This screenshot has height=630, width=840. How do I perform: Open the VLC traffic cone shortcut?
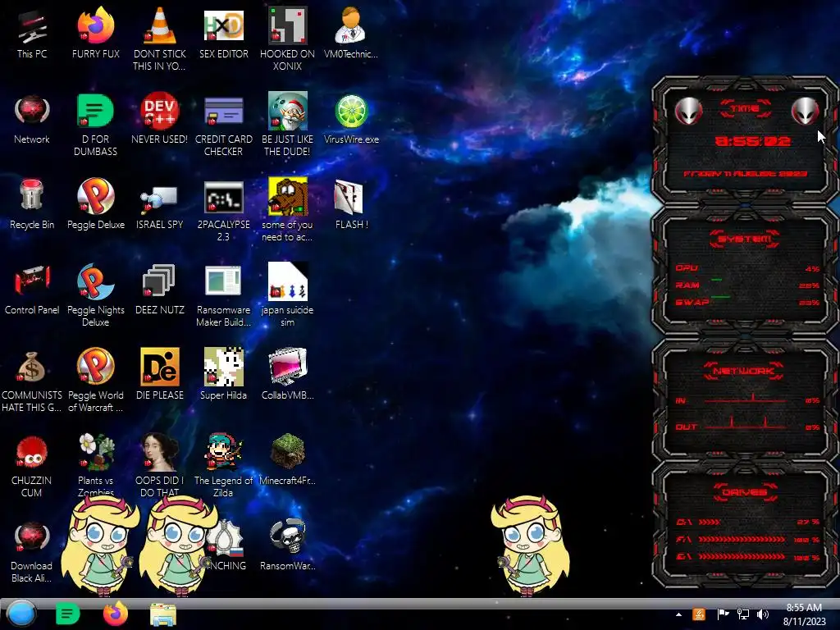point(160,39)
